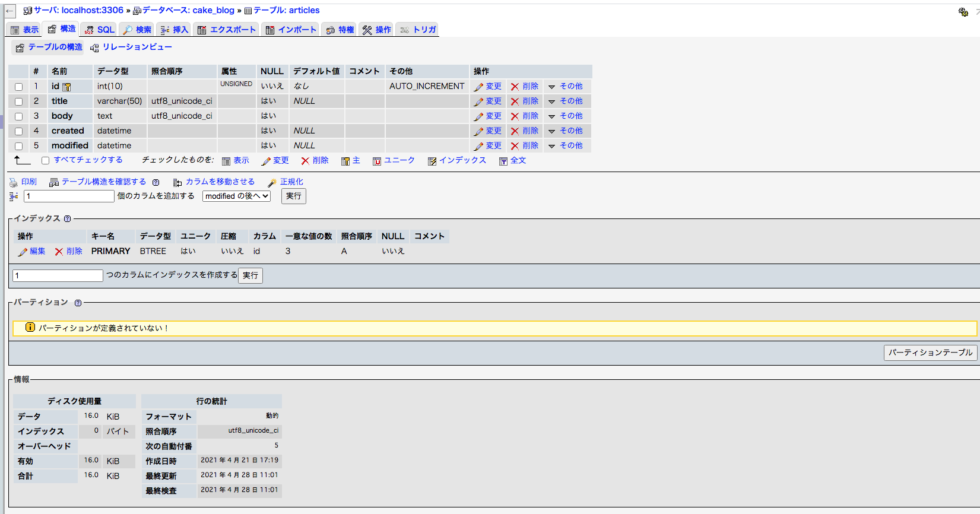
Task: Click 実行 button to add columns
Action: click(294, 196)
